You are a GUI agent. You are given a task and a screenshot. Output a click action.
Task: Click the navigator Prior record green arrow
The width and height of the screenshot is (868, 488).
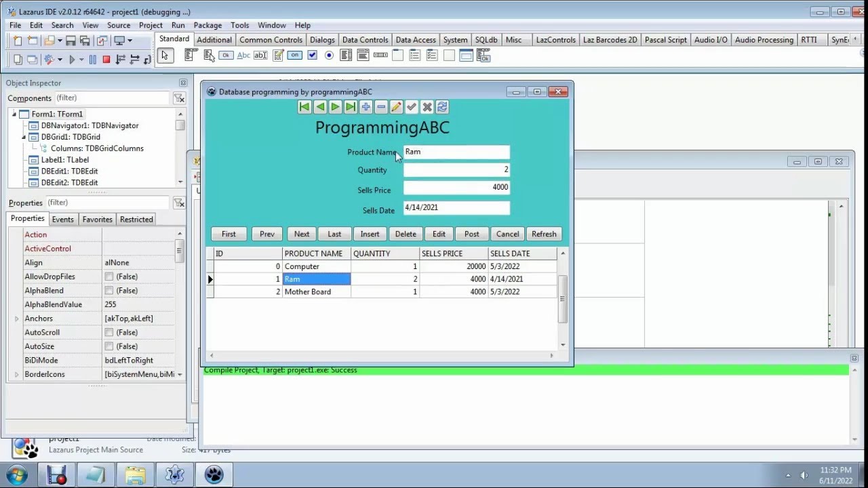[320, 107]
